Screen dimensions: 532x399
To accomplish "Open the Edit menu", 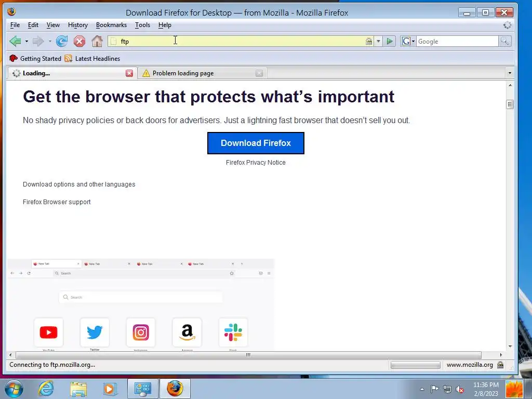I will (33, 25).
